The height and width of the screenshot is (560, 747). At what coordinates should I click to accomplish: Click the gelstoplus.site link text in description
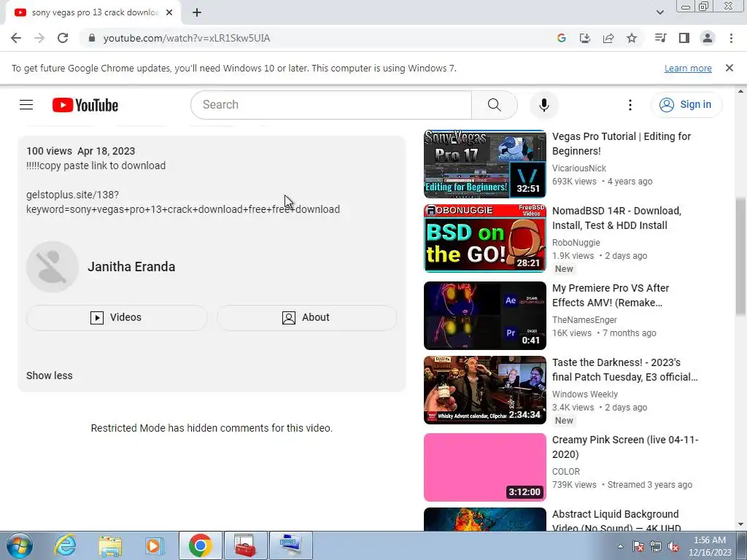point(183,202)
